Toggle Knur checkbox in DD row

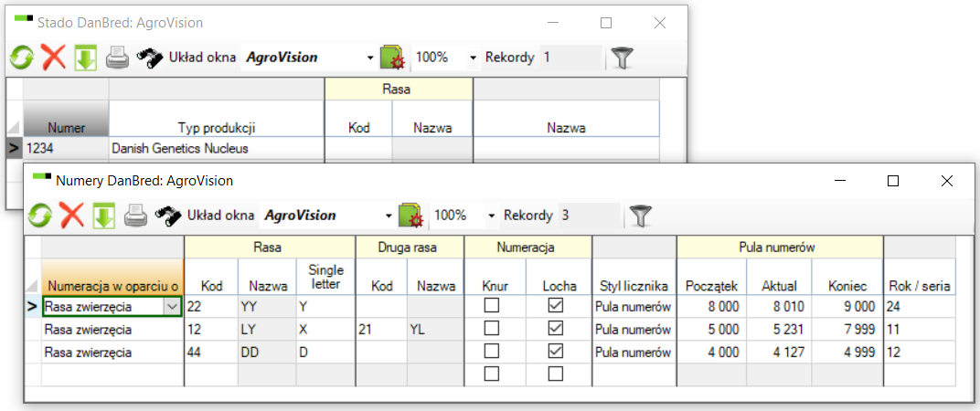pos(492,352)
